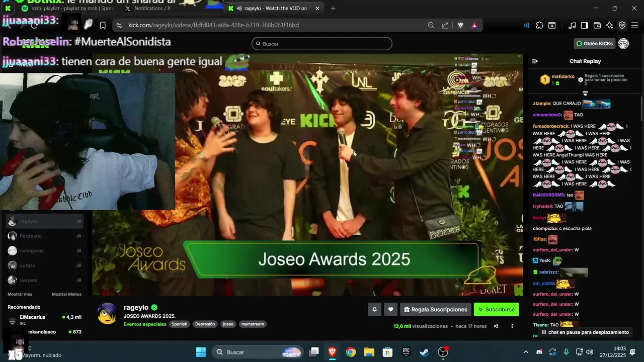Open Discord icon in system tray

[539, 352]
